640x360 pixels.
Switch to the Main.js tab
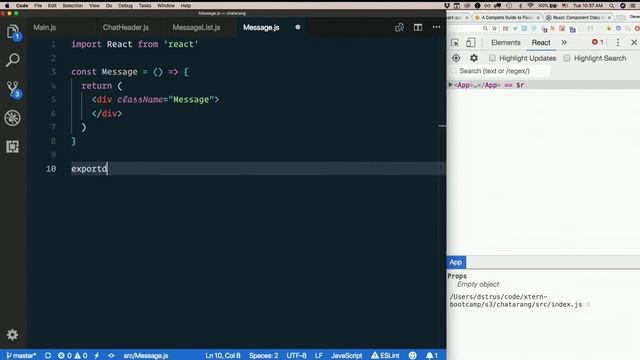44,27
